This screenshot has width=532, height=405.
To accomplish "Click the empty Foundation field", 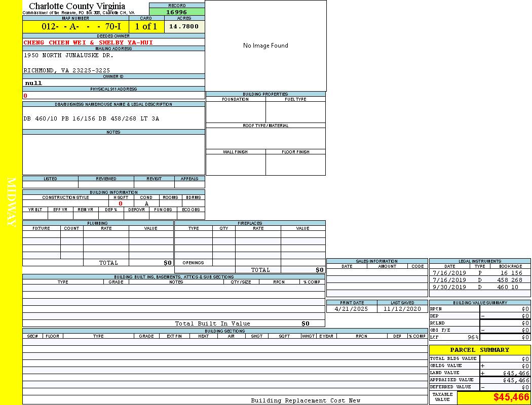I will click(236, 112).
